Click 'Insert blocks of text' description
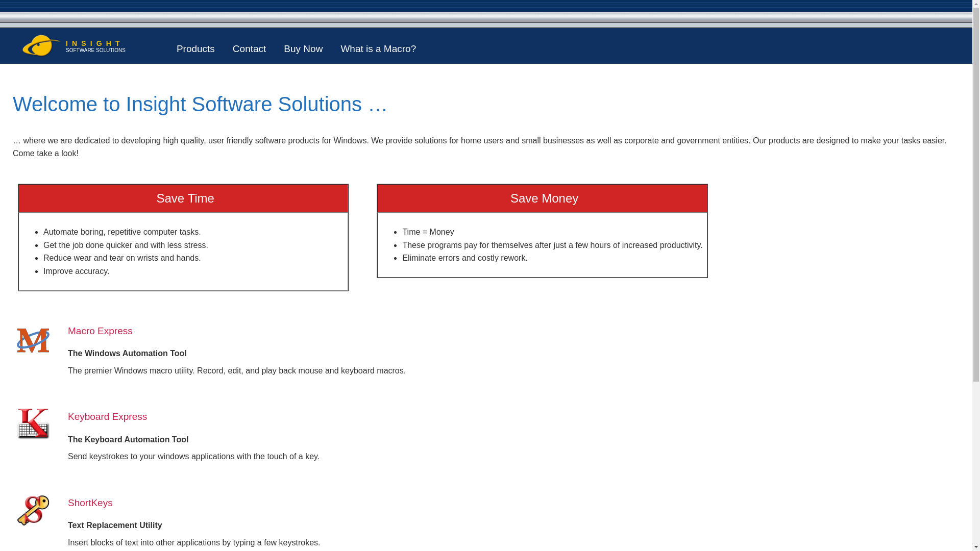 tap(194, 542)
